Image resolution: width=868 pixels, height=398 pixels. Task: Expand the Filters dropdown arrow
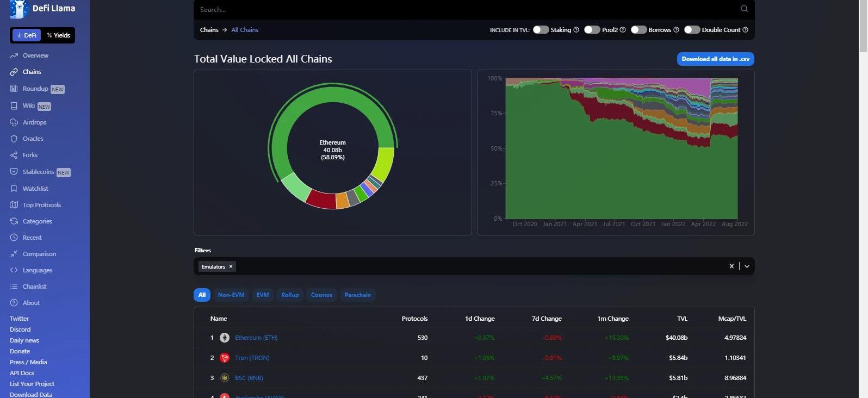747,266
